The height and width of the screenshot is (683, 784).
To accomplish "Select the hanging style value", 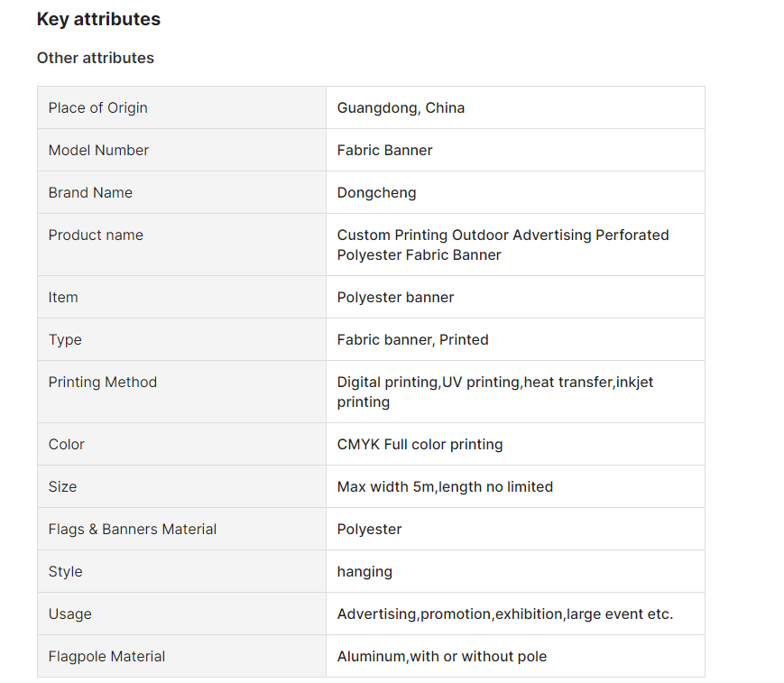I will pyautogui.click(x=364, y=572).
